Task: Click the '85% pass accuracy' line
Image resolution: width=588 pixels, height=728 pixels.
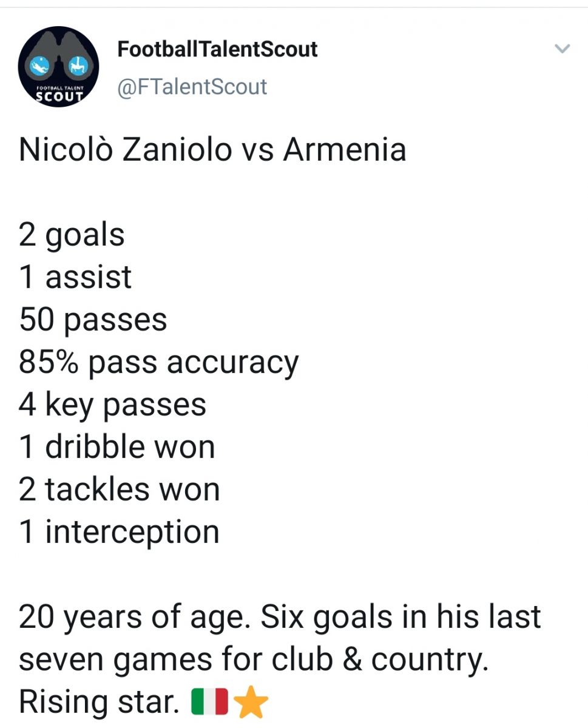Action: (x=159, y=362)
